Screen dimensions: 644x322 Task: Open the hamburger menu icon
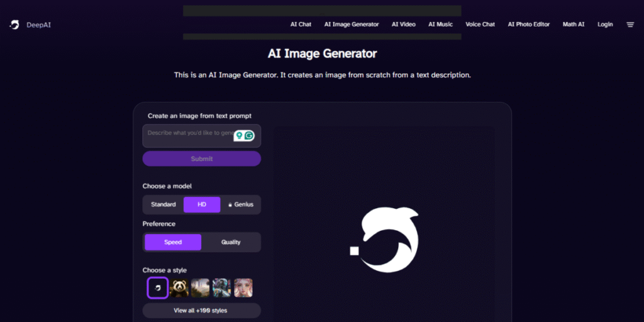pos(630,25)
